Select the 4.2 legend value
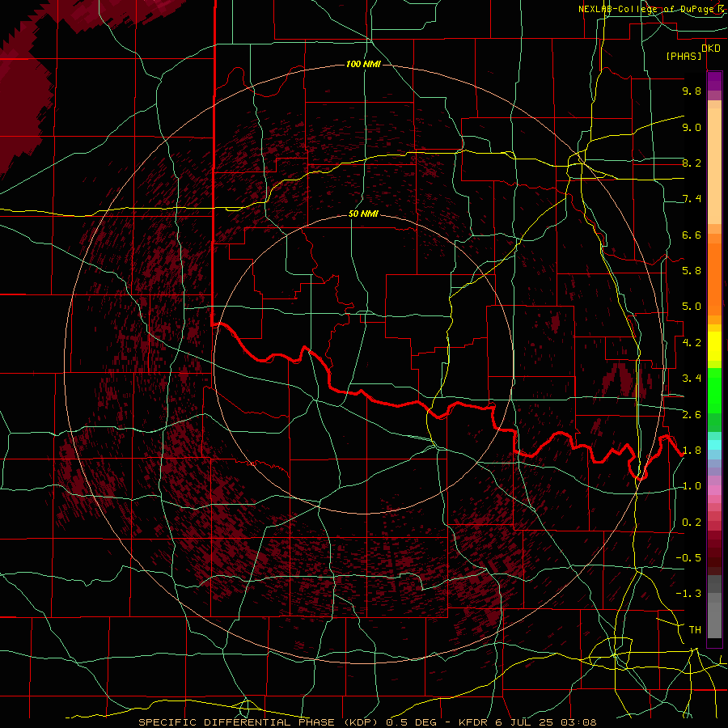 point(692,343)
